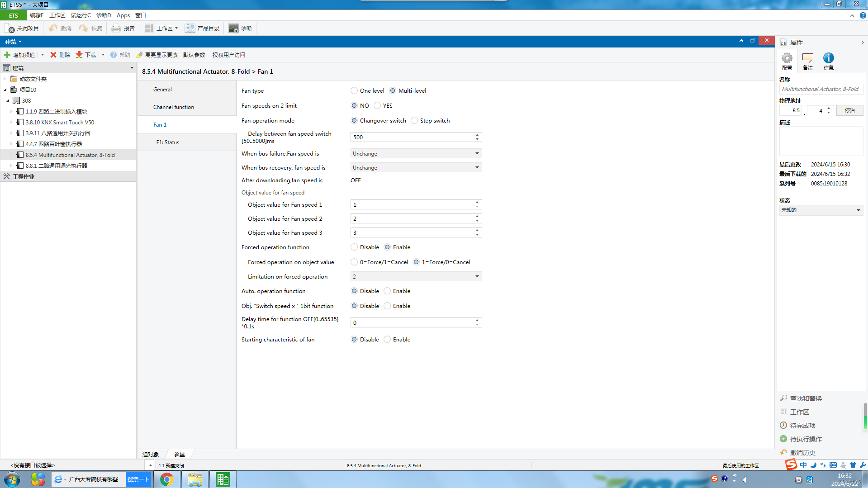Click the green add channel icon

tap(7, 55)
